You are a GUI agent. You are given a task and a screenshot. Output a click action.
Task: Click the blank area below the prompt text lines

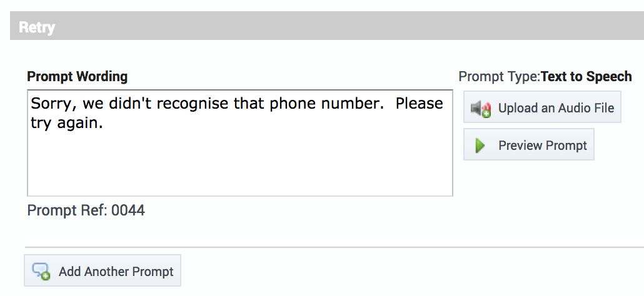(239, 165)
